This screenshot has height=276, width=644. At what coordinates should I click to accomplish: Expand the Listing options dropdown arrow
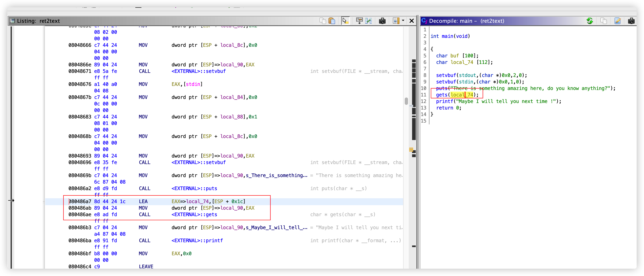click(403, 21)
